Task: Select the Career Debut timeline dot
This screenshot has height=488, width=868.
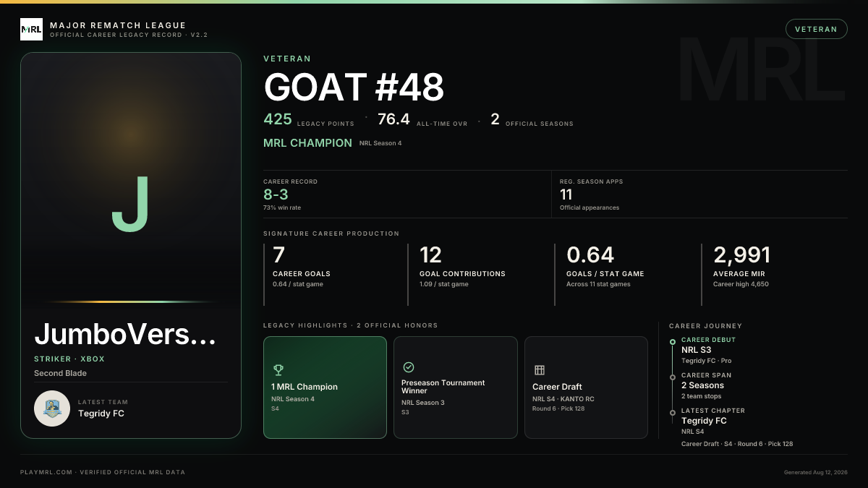Action: click(673, 341)
